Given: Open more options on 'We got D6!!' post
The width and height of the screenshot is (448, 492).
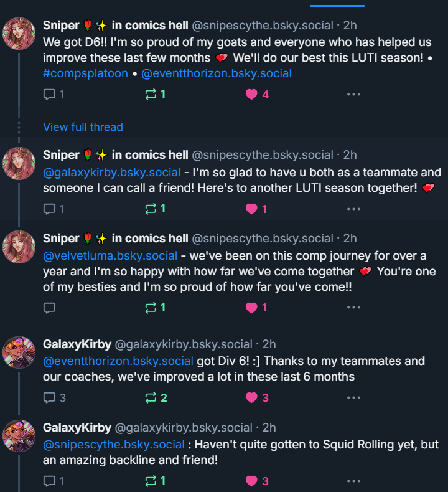Looking at the screenshot, I should (353, 95).
